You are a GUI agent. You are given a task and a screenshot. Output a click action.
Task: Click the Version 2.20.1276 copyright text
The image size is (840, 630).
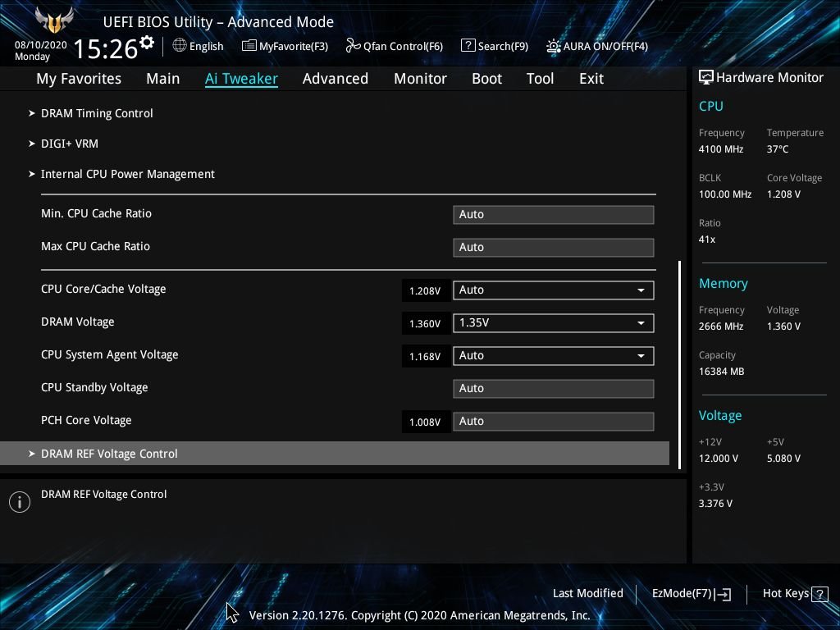tap(419, 615)
